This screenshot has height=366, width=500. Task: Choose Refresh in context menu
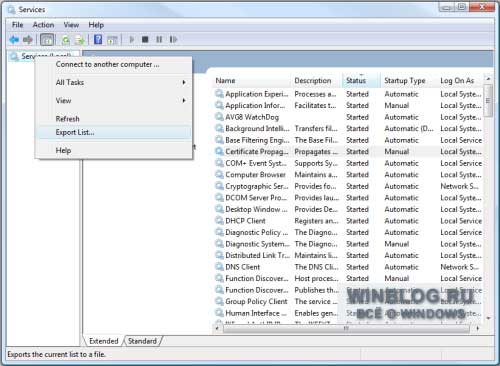click(113, 119)
